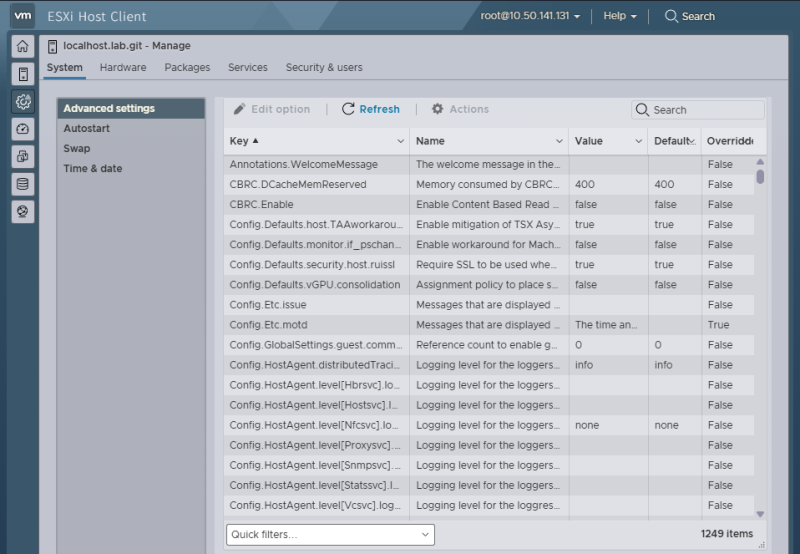Click the Actions gear icon

[x=437, y=109]
